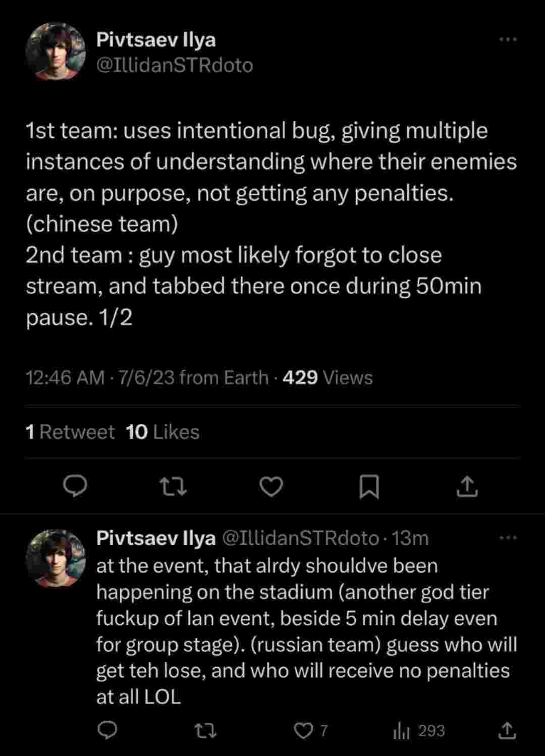Retweet the second tweet
Screen dimensions: 545x756
click(206, 730)
